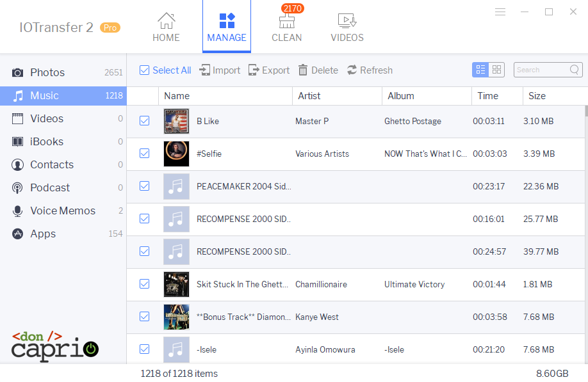Viewport: 588px width, 382px height.
Task: Click the Import button
Action: (x=220, y=70)
